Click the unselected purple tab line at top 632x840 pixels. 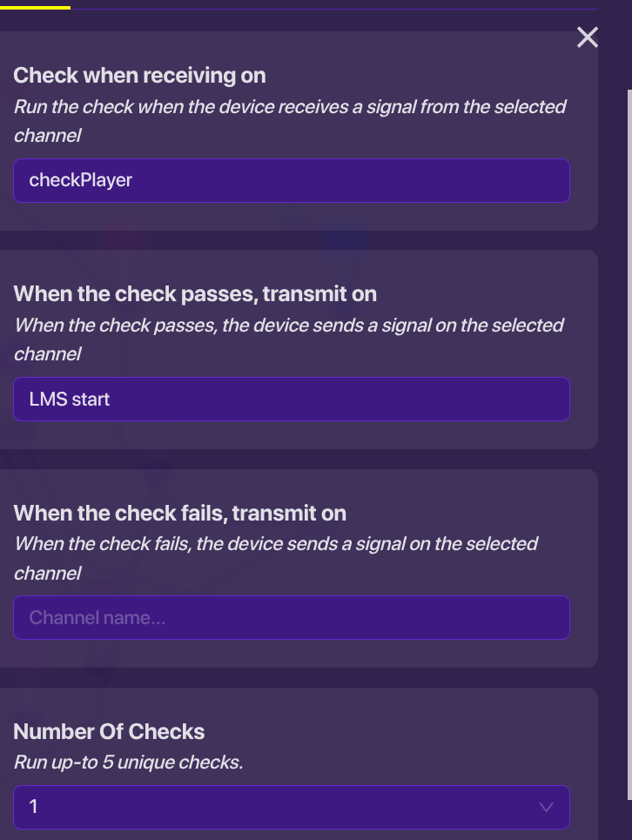(331, 9)
